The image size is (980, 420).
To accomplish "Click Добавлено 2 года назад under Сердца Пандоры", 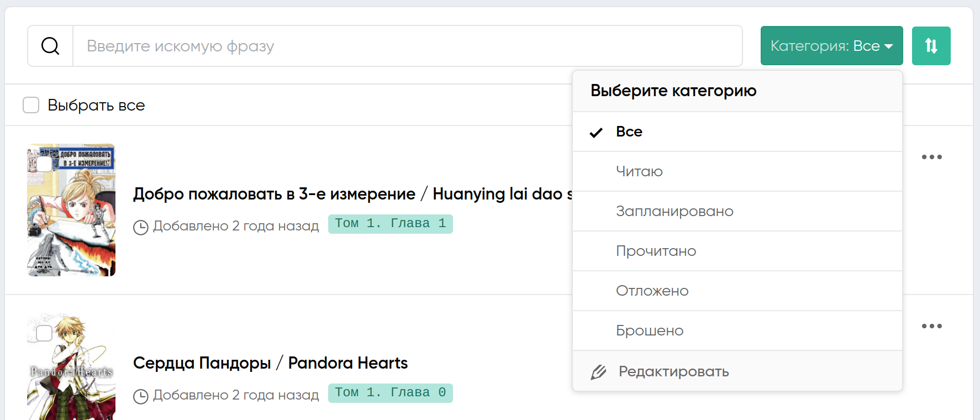I will (236, 395).
